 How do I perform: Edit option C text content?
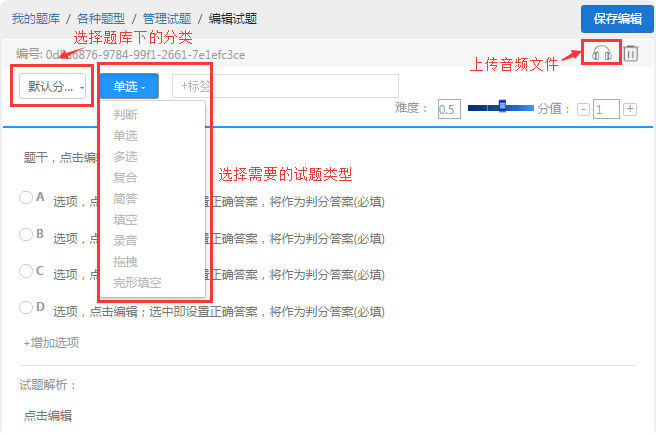[x=219, y=275]
